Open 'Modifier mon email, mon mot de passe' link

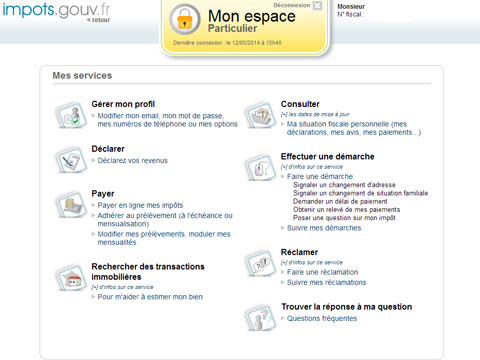click(x=167, y=120)
